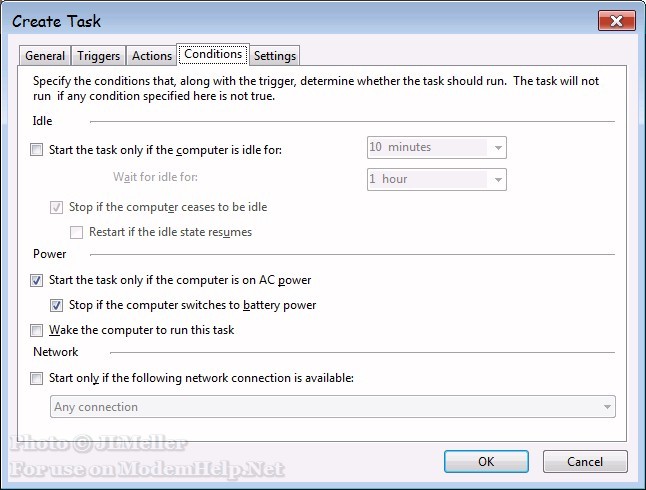Expand the 10 minutes idle duration dropdown

(498, 148)
